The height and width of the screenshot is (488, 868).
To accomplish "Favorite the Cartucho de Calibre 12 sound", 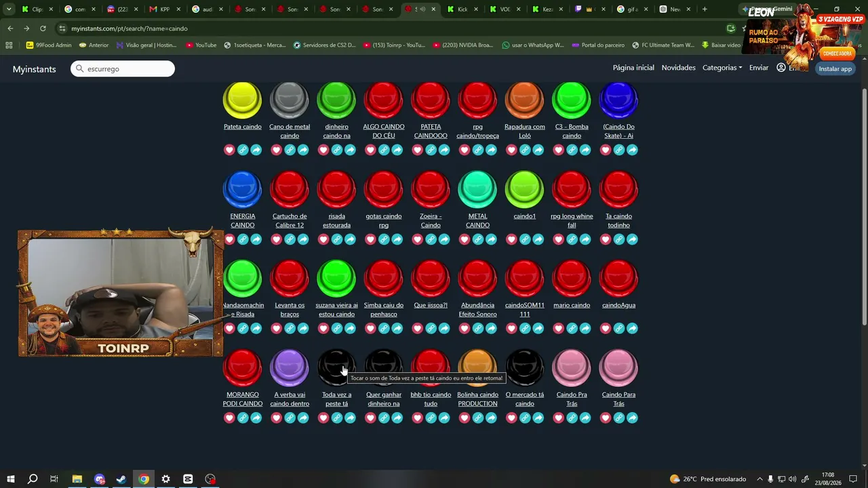I will click(276, 239).
